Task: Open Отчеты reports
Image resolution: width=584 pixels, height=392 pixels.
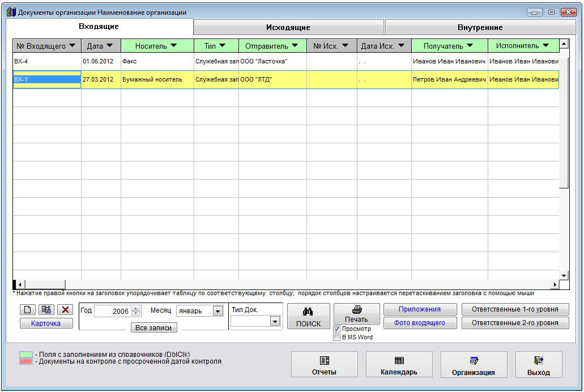Action: pyautogui.click(x=324, y=365)
